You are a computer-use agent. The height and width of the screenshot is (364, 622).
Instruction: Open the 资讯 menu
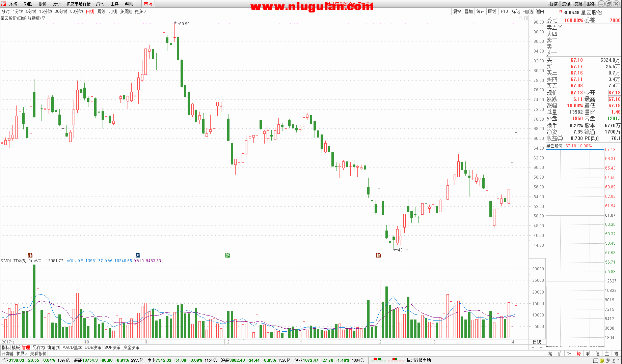pos(100,4)
